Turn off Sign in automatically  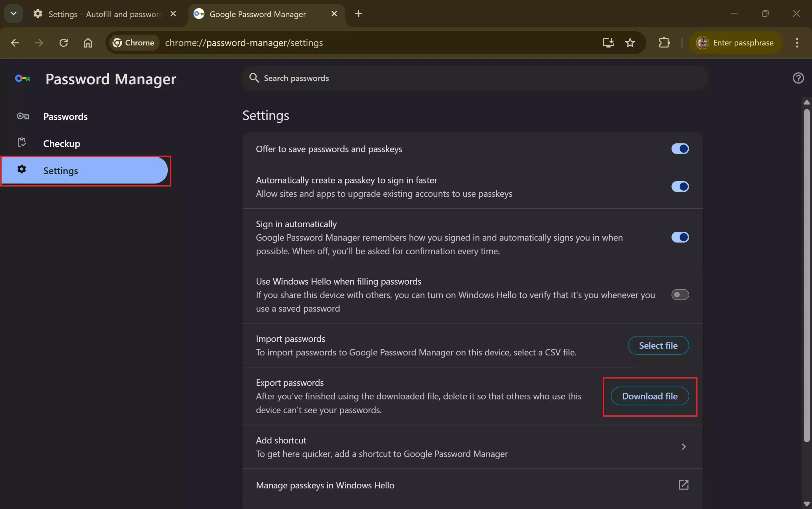point(680,237)
